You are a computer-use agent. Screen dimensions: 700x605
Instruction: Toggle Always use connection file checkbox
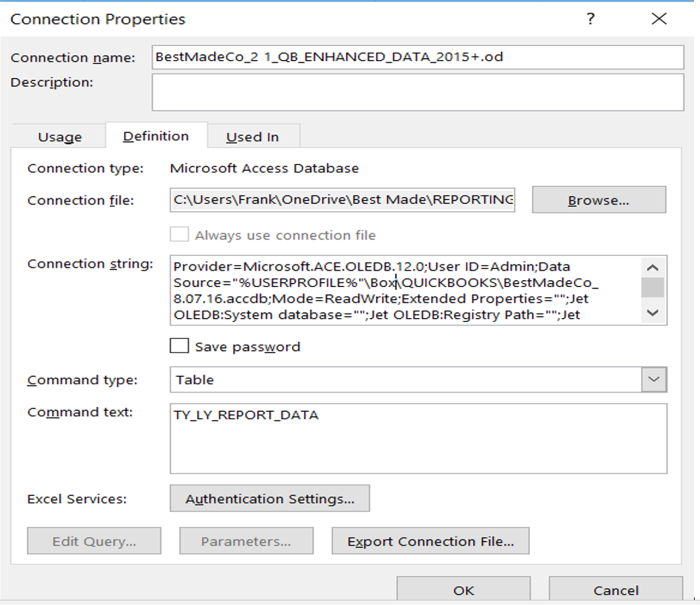click(x=179, y=234)
